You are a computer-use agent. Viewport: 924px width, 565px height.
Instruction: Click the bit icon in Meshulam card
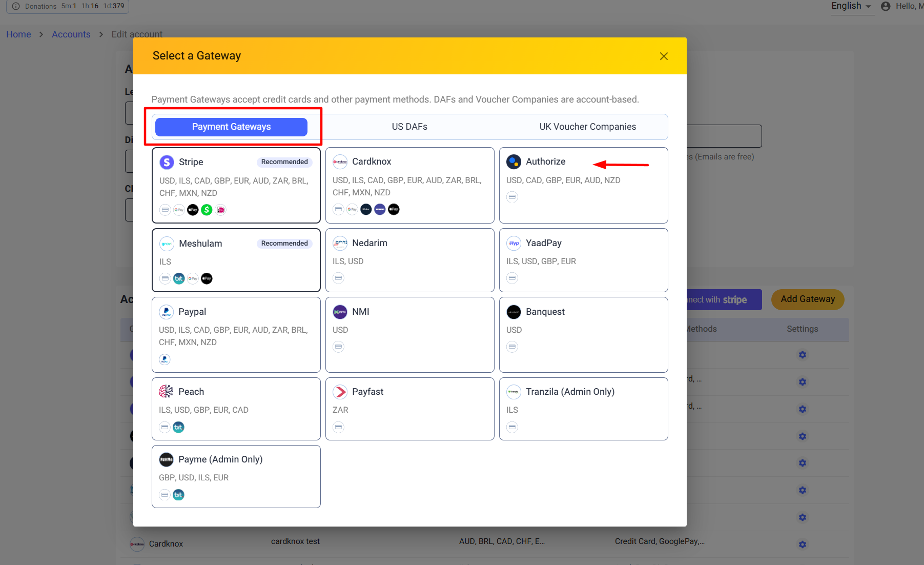click(x=179, y=278)
